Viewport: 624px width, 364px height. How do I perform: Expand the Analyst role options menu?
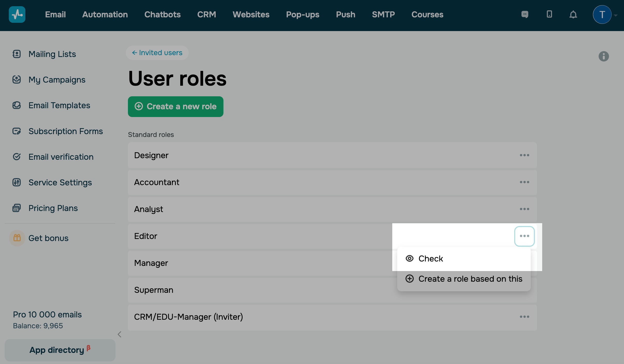tap(524, 209)
